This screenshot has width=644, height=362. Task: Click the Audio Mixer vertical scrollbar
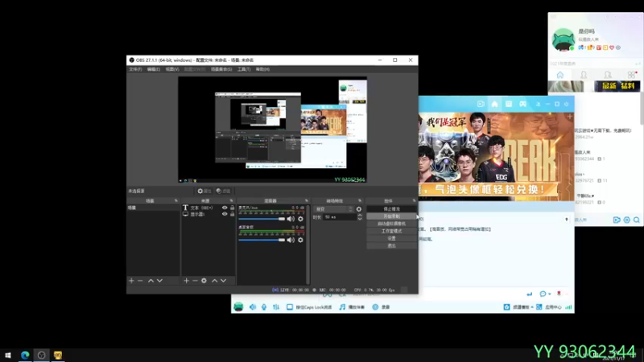point(308,245)
